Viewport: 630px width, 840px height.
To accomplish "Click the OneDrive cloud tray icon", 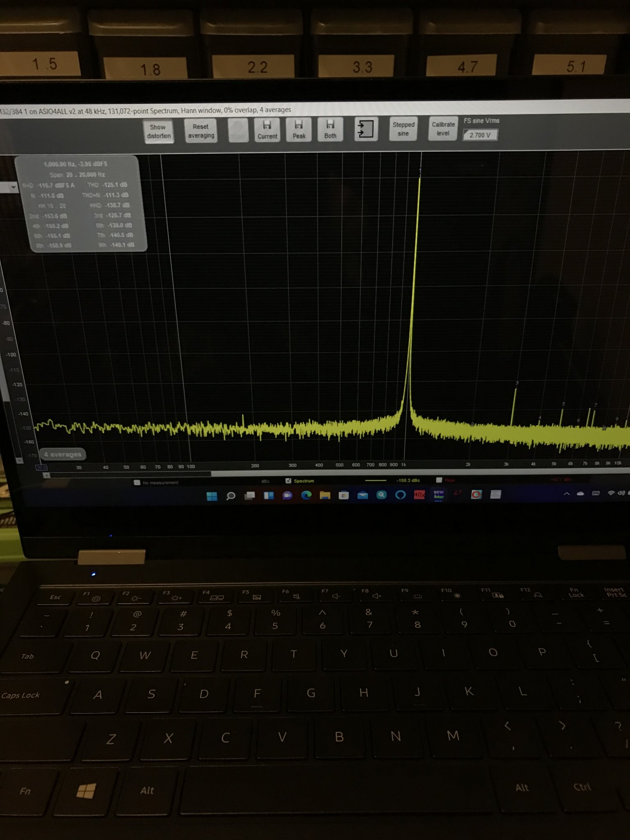I will [x=580, y=493].
